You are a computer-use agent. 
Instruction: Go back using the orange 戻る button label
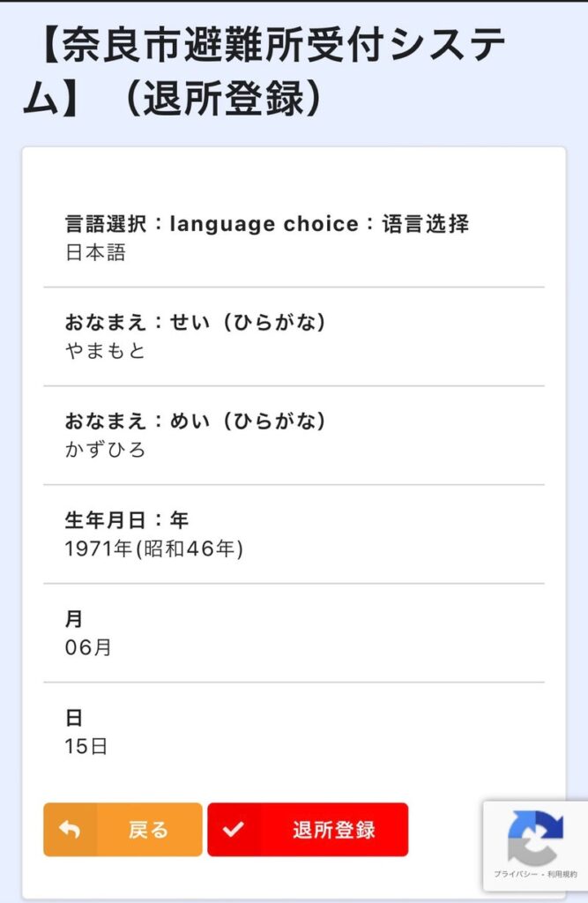[148, 830]
